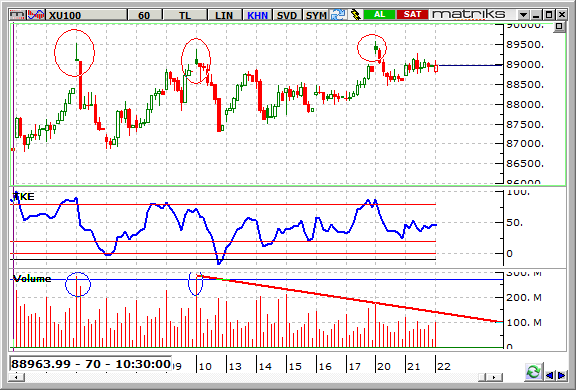The image size is (576, 390).
Task: Click the red SAT sell button
Action: point(412,15)
